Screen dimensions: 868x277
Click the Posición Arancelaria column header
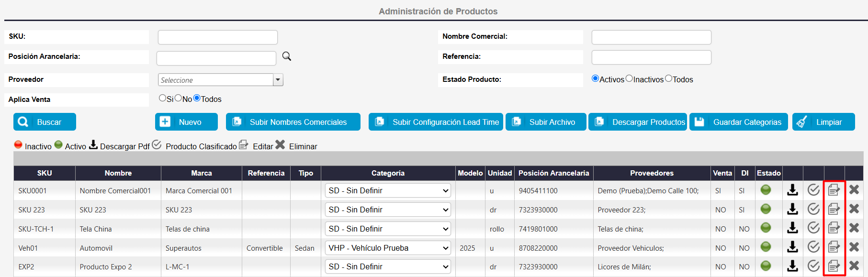553,173
